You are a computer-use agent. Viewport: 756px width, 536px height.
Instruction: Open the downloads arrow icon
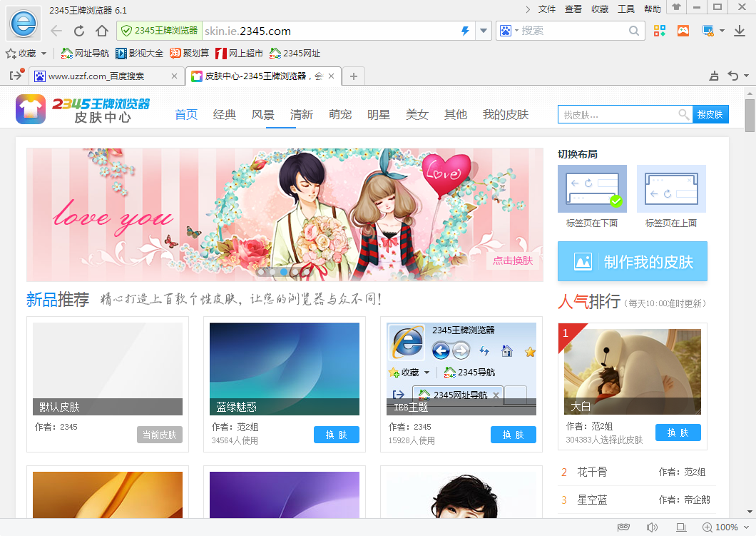click(740, 31)
